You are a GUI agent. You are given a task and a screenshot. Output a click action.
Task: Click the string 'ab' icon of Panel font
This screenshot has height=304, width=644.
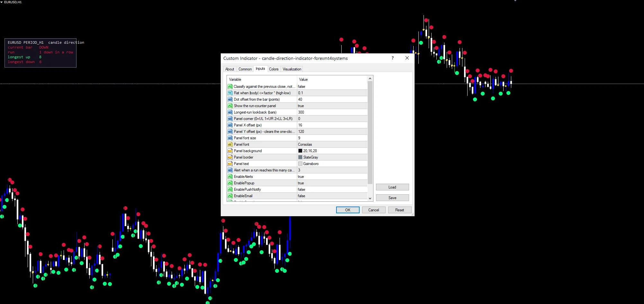(x=230, y=144)
